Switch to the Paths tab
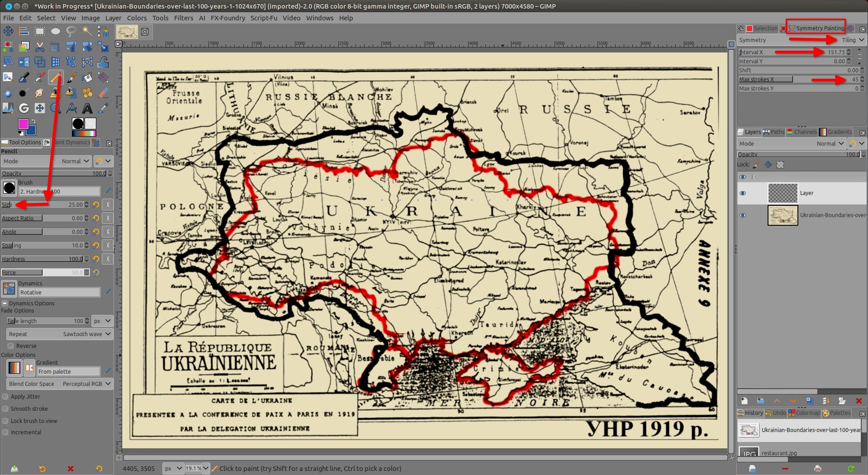This screenshot has width=868, height=475. tap(773, 132)
